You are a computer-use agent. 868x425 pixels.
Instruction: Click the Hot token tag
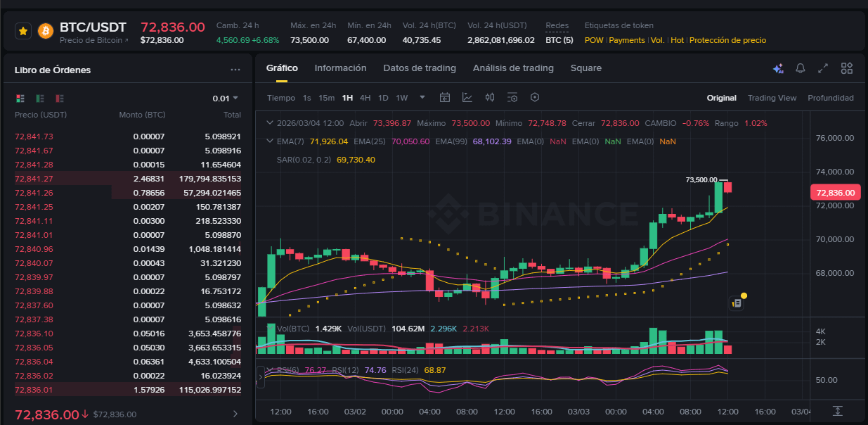point(678,40)
